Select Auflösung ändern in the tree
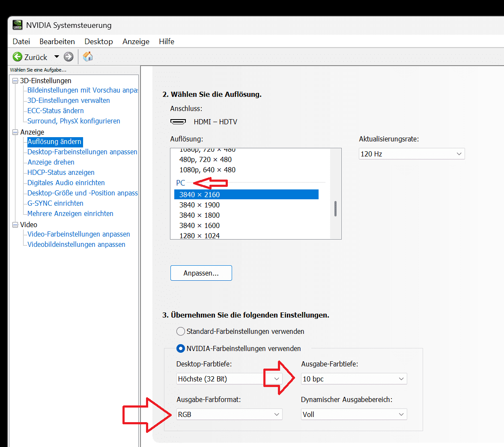 (55, 141)
